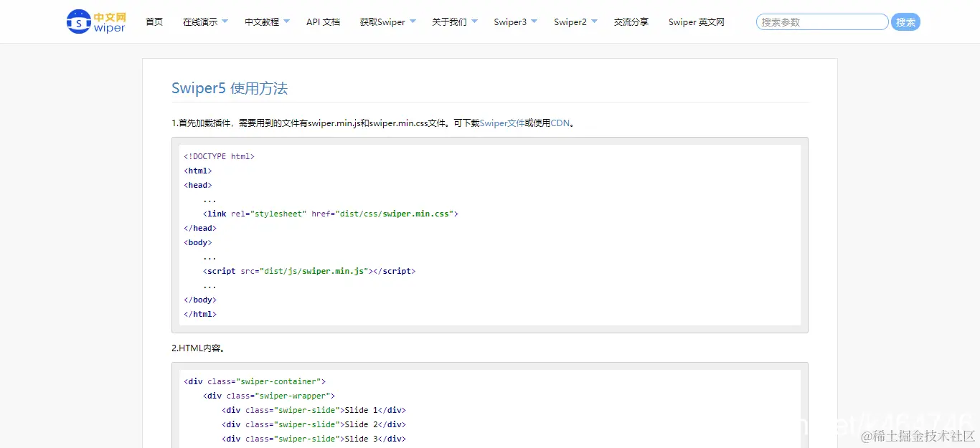
Task: Click the 搜索 button
Action: tap(905, 22)
